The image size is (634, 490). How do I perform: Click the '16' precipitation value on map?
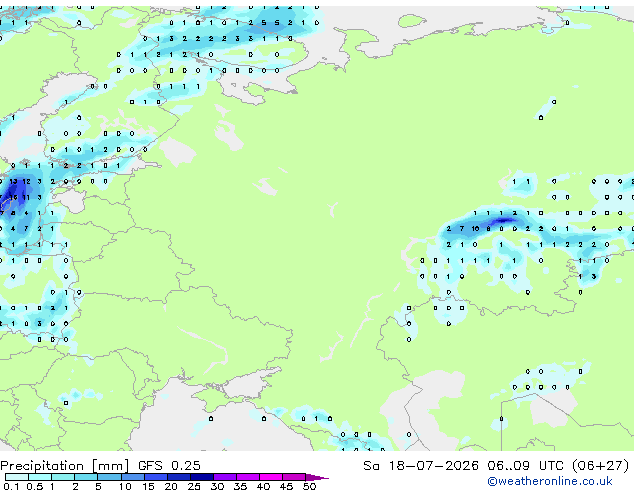point(13,197)
